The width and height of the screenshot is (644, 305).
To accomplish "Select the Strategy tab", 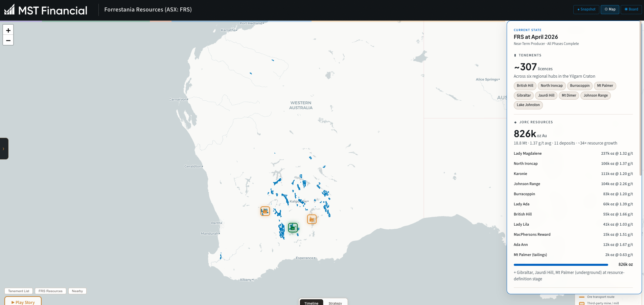I will pyautogui.click(x=335, y=303).
